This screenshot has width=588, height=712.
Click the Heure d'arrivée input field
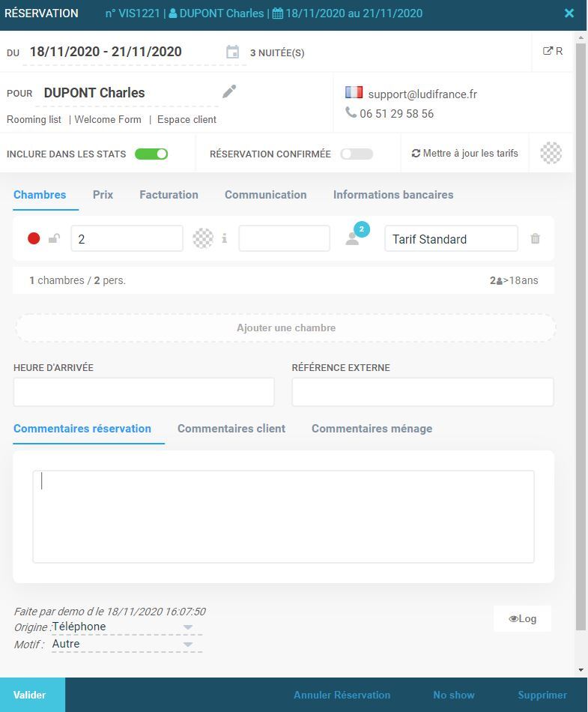(x=144, y=392)
